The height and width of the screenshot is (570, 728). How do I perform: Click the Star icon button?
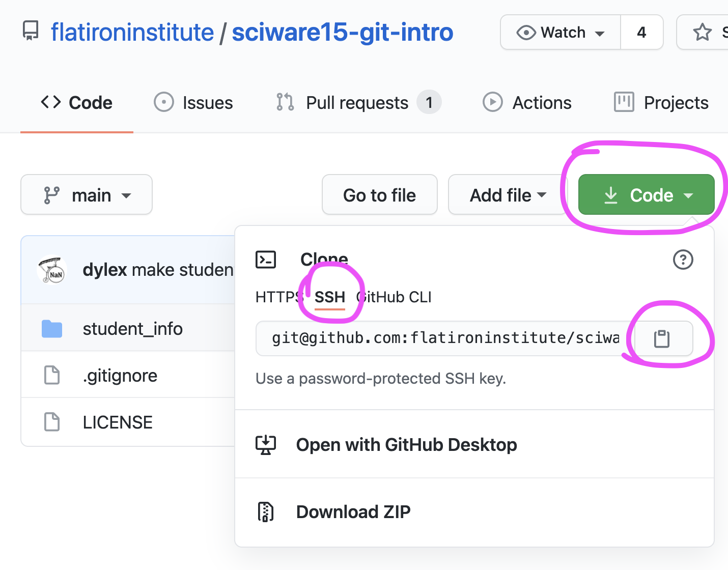(703, 32)
